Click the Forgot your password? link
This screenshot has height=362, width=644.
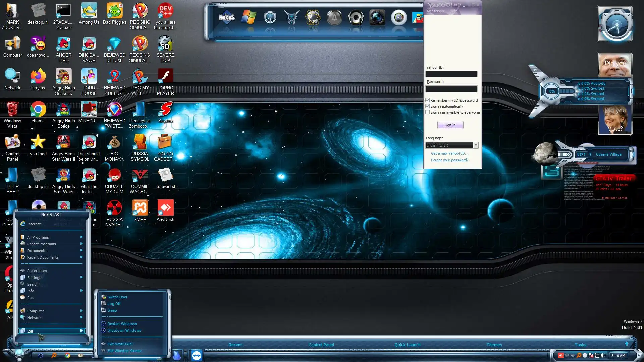[449, 160]
